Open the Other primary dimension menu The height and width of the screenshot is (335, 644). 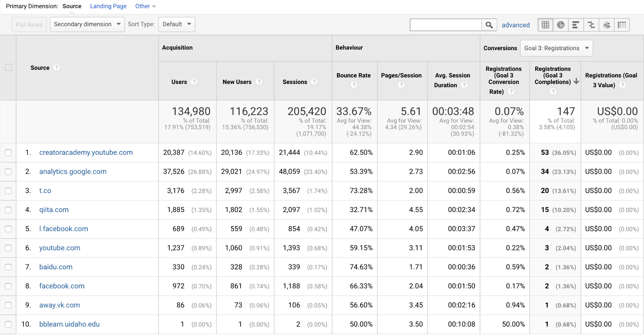[145, 6]
